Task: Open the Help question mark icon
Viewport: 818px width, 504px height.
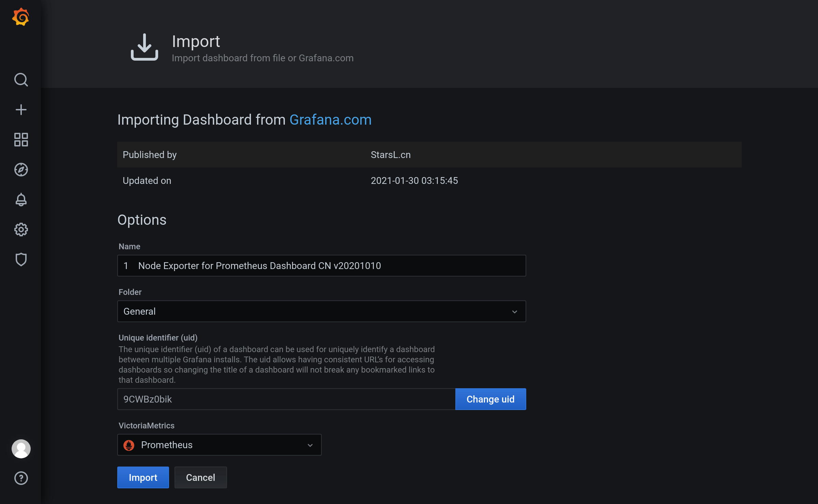Action: 20,478
